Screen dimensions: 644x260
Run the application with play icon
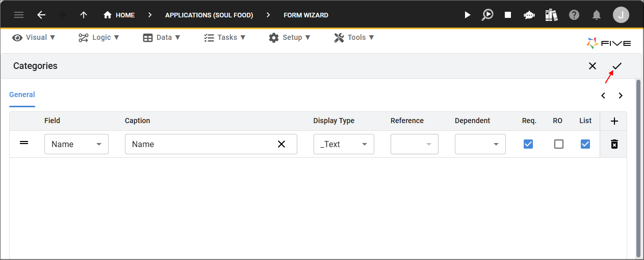[468, 15]
